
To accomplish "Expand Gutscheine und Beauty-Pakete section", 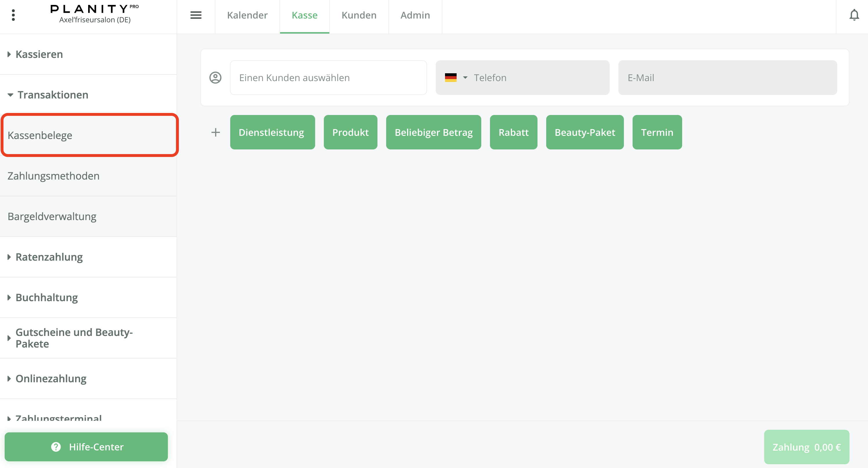I will (x=74, y=338).
